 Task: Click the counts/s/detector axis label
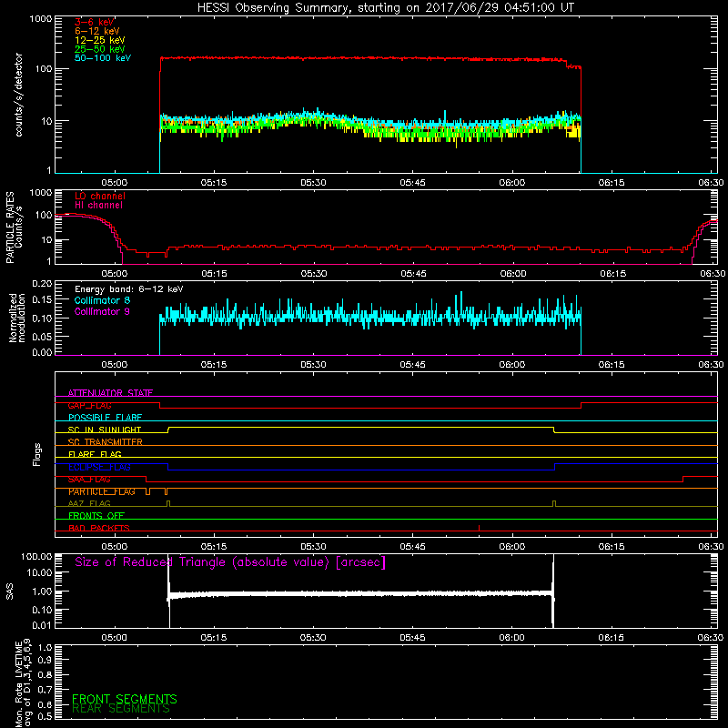pyautogui.click(x=18, y=95)
